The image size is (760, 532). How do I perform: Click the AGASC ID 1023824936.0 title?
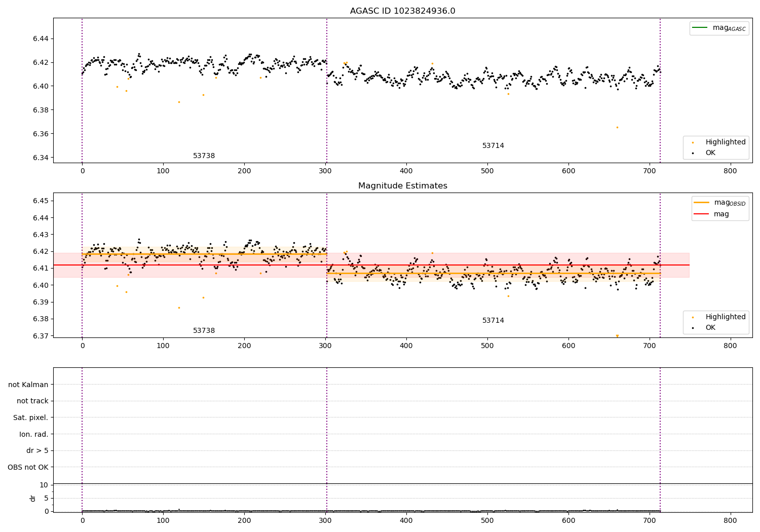tap(402, 11)
